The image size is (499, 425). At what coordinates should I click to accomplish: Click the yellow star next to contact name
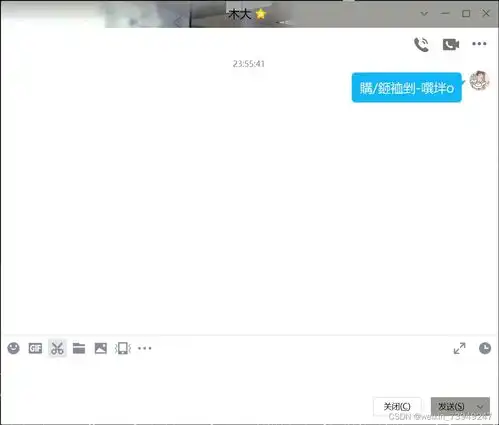tap(261, 14)
